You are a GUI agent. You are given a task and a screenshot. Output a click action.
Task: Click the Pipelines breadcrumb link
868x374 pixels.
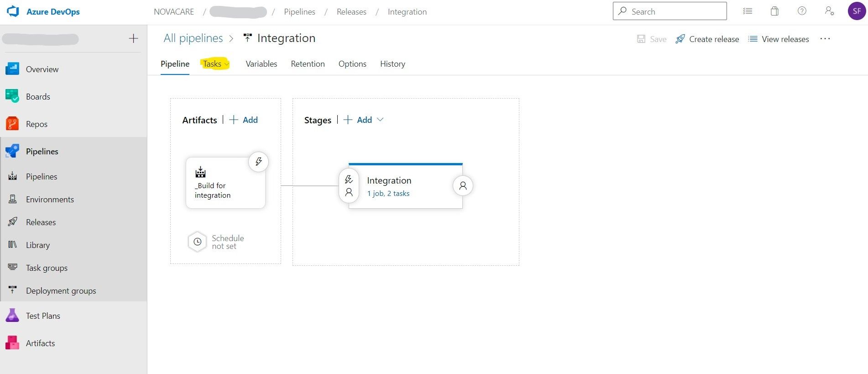point(299,12)
